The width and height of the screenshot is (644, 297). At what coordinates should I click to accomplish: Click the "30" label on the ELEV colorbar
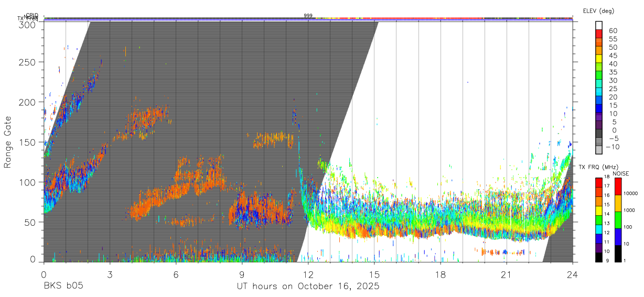pos(613,80)
